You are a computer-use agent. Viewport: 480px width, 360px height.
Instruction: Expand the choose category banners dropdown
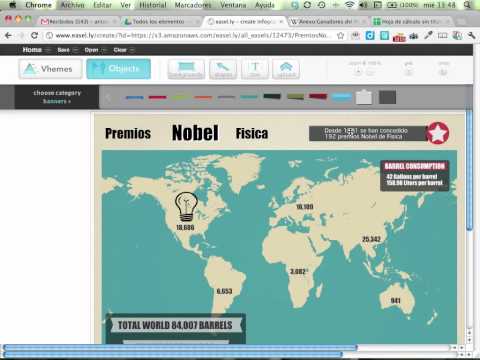click(x=57, y=97)
